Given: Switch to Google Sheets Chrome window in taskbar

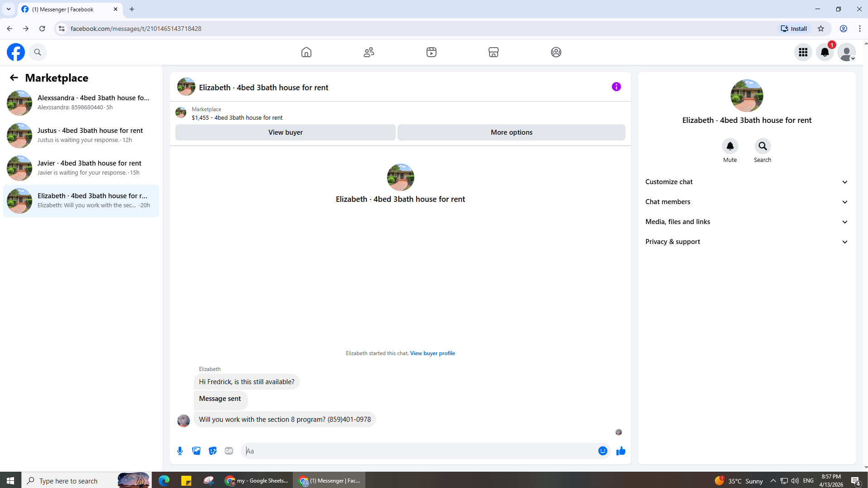Looking at the screenshot, I should click(256, 480).
